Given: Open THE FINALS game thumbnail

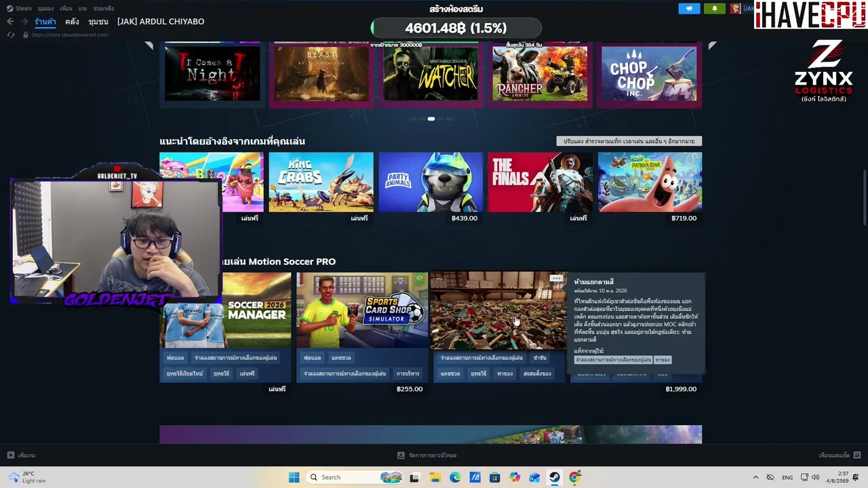Looking at the screenshot, I should pyautogui.click(x=540, y=182).
